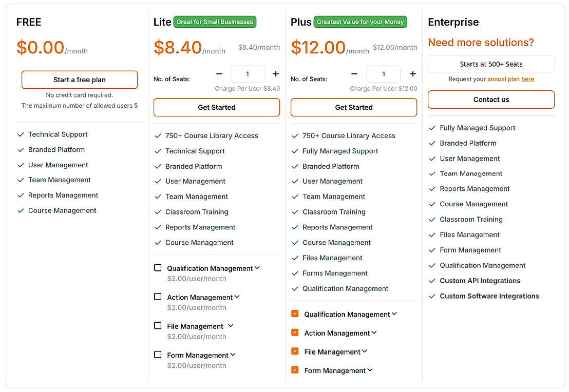Viewport: 569px width, 392px height.
Task: Click the 'Need more solutions?' heading
Action: click(x=481, y=43)
